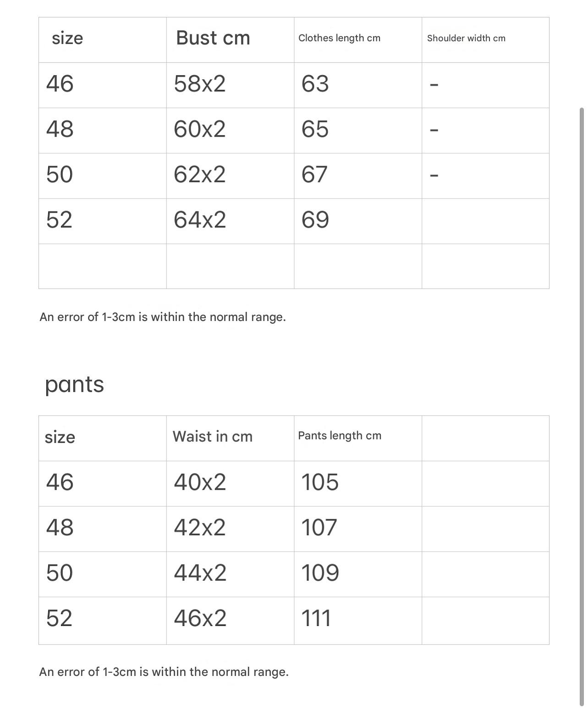The height and width of the screenshot is (714, 588).
Task: Select clothes length value 63
Action: pyautogui.click(x=315, y=84)
